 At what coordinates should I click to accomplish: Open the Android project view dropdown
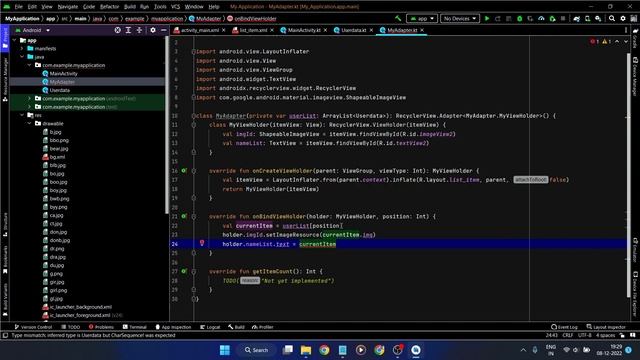coord(33,30)
